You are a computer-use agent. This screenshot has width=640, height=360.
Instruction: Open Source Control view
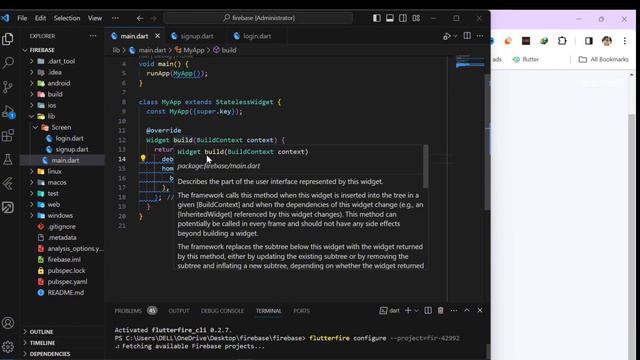tap(8, 87)
